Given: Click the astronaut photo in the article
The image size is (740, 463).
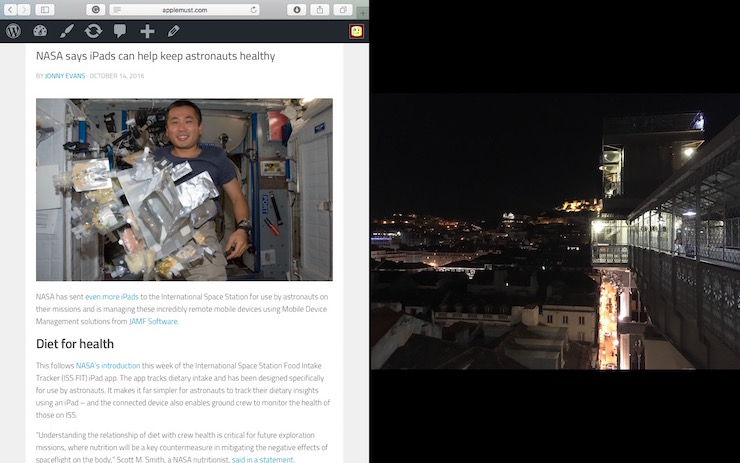Looking at the screenshot, I should pyautogui.click(x=184, y=189).
